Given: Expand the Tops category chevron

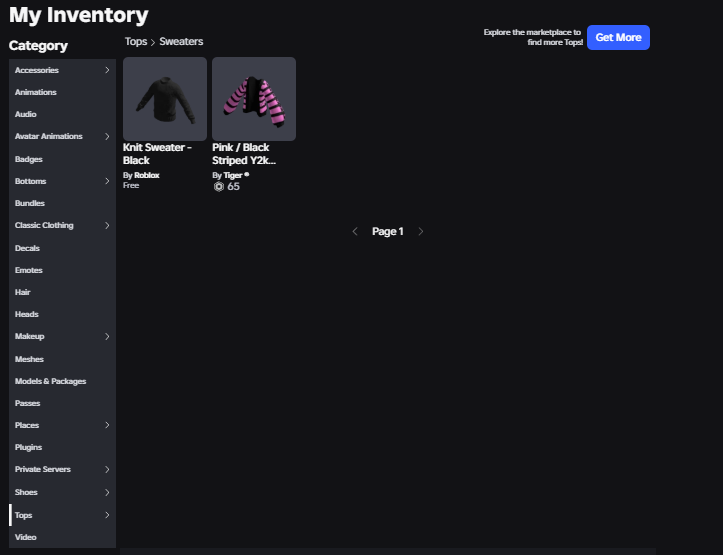Looking at the screenshot, I should click(107, 515).
